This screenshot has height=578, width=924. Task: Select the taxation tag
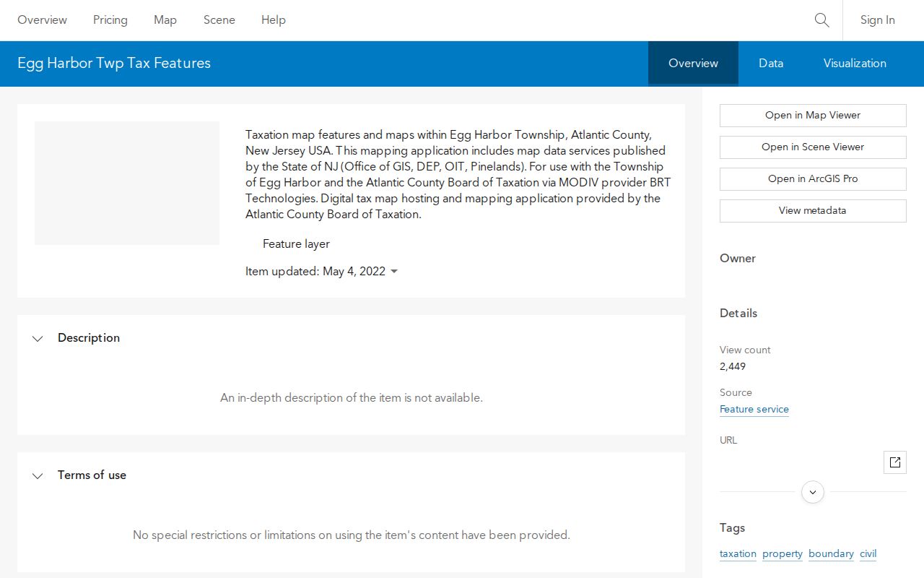coord(738,554)
